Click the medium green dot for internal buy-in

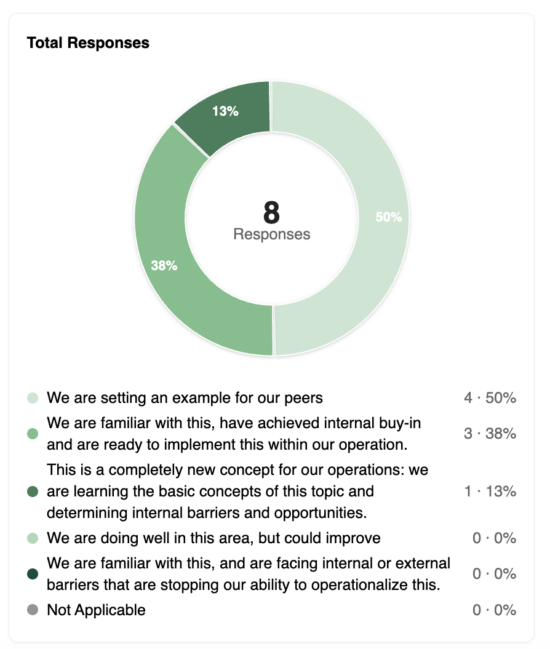33,434
